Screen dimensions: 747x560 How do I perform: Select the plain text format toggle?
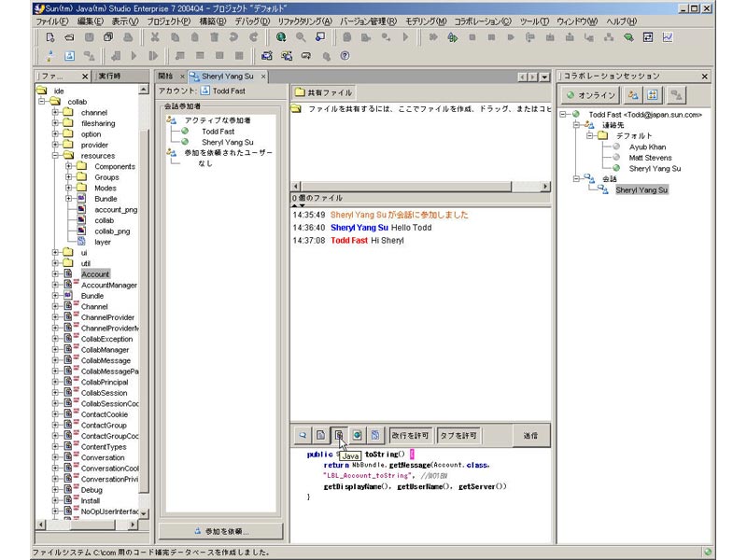coord(320,435)
